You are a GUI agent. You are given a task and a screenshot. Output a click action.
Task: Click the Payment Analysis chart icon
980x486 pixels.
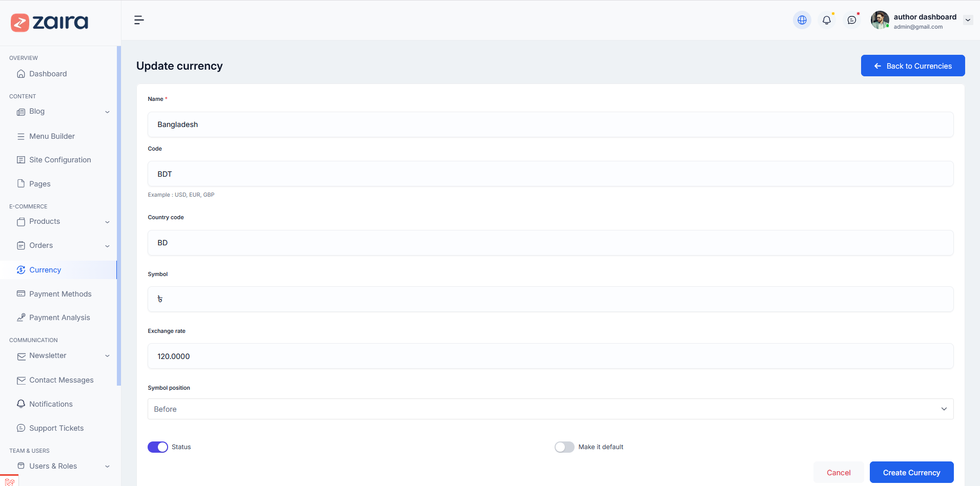point(21,318)
